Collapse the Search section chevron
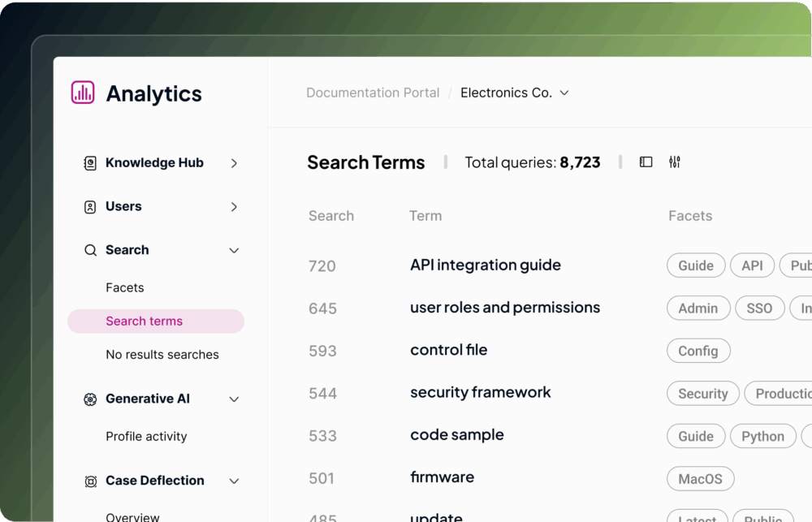The image size is (812, 522). pyautogui.click(x=234, y=250)
